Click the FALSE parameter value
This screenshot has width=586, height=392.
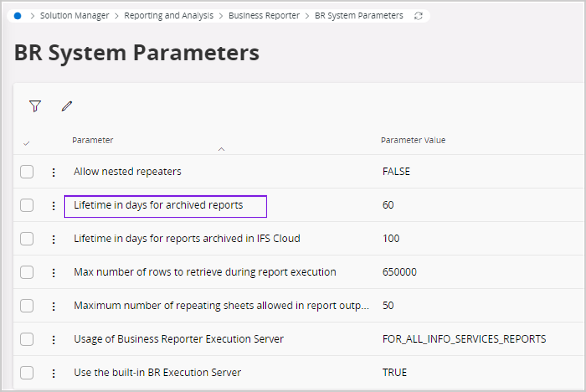pos(396,172)
